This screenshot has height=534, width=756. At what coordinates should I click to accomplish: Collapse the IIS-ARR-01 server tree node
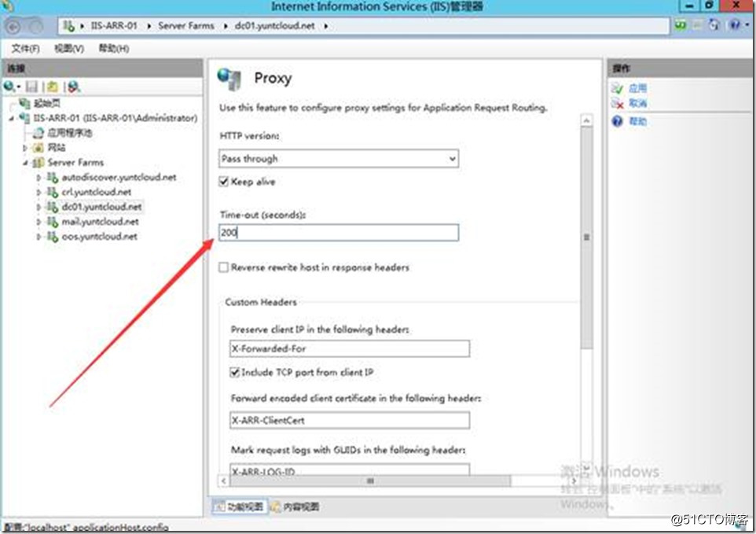click(12, 118)
